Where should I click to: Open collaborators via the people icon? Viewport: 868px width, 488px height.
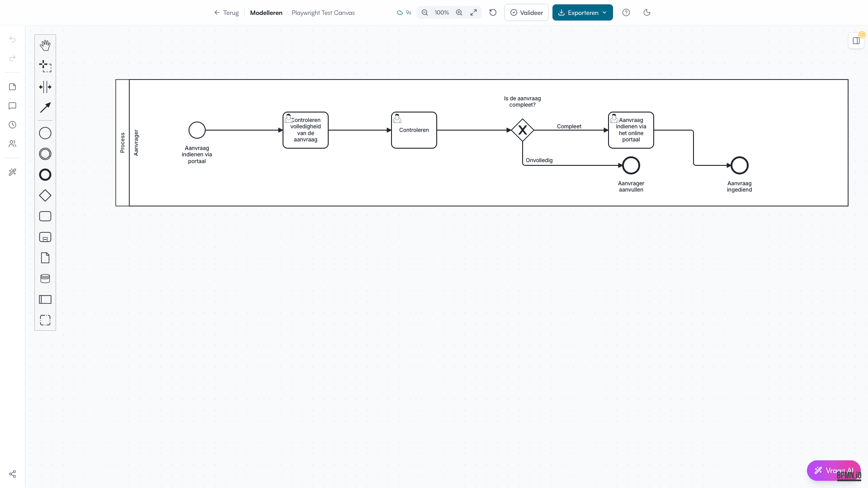(12, 144)
